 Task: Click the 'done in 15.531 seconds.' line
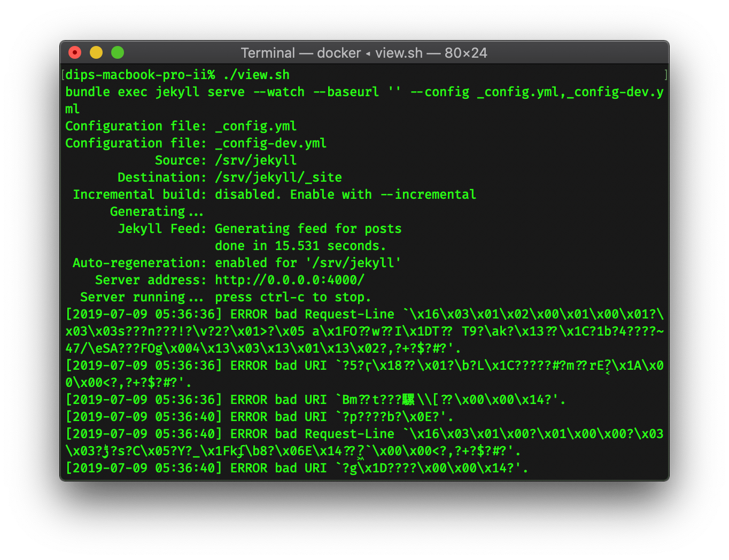click(x=300, y=246)
